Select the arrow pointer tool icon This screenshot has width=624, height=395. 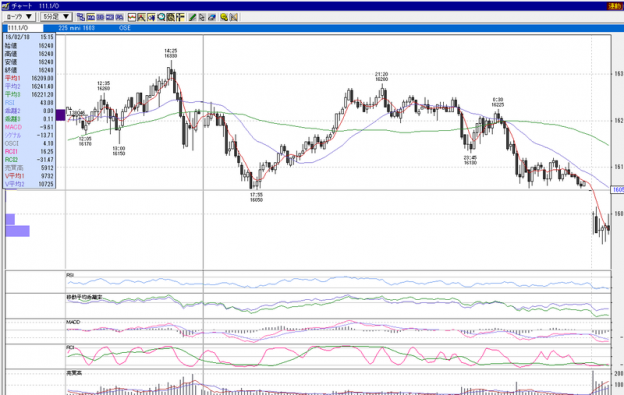[x=202, y=17]
